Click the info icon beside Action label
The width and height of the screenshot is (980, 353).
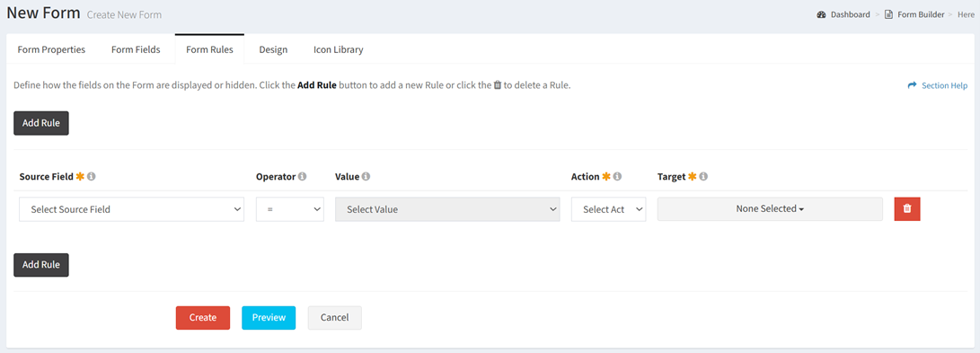pyautogui.click(x=617, y=177)
